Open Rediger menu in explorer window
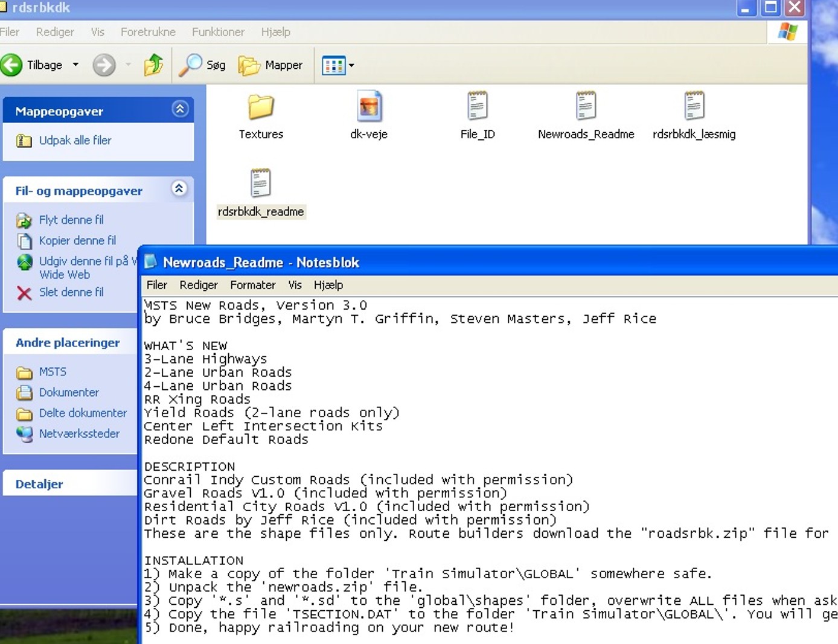838x644 pixels. 55,32
